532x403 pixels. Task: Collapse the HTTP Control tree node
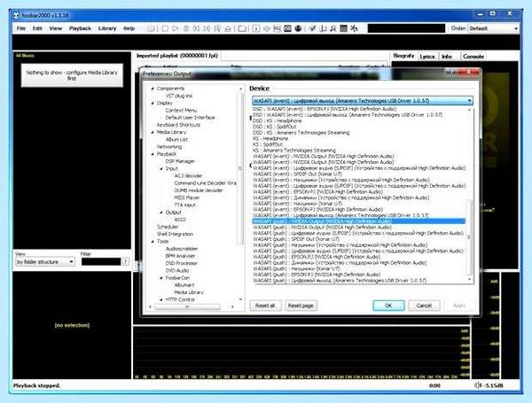coord(161,299)
